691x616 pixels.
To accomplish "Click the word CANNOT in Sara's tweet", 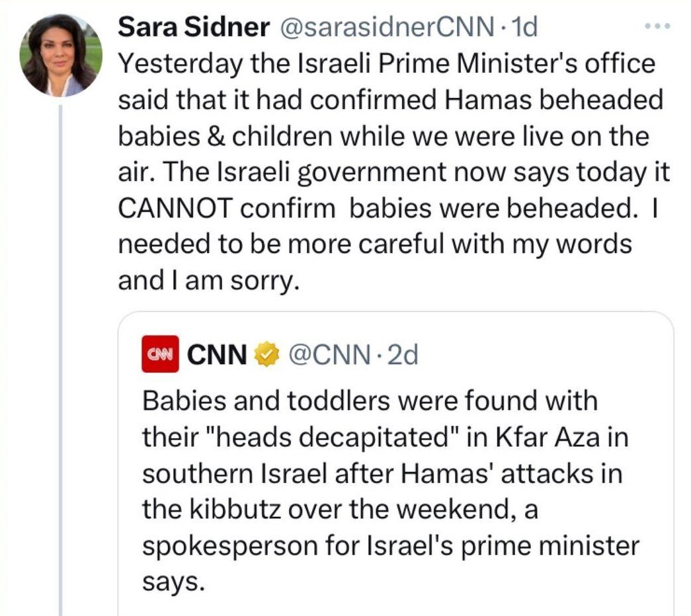I will pyautogui.click(x=175, y=209).
